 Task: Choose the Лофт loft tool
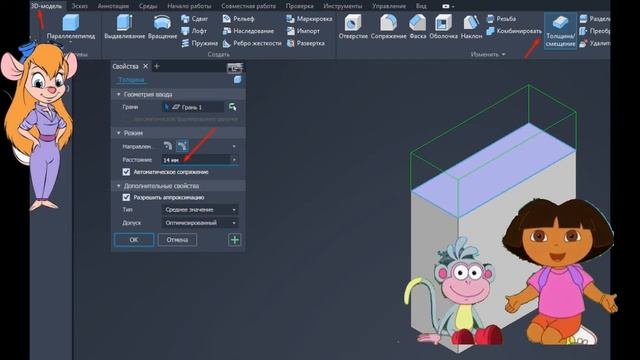194,31
